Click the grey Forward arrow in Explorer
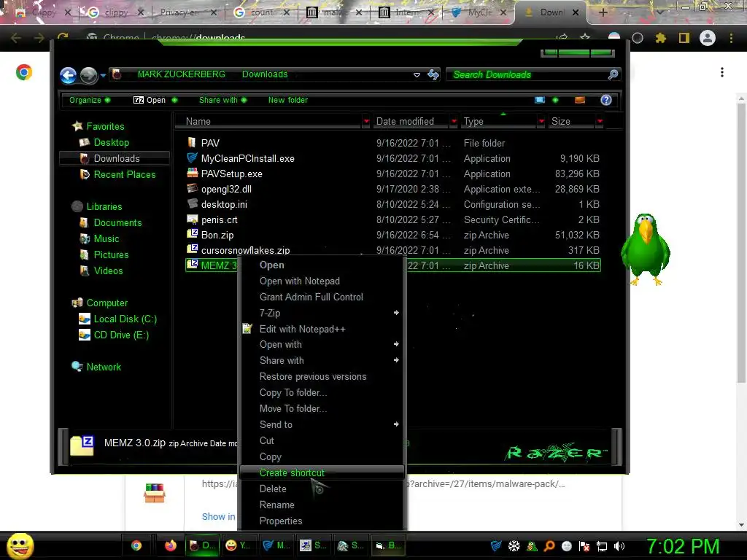747x560 pixels. tap(88, 75)
